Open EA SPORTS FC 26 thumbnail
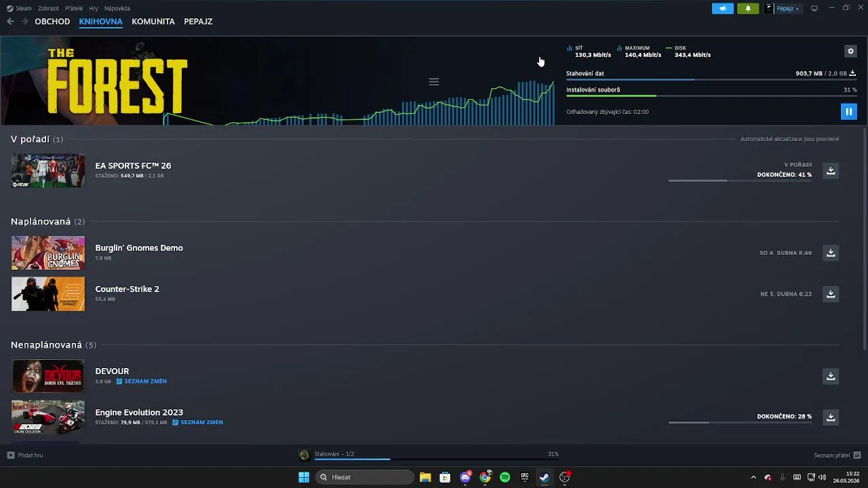 [48, 171]
